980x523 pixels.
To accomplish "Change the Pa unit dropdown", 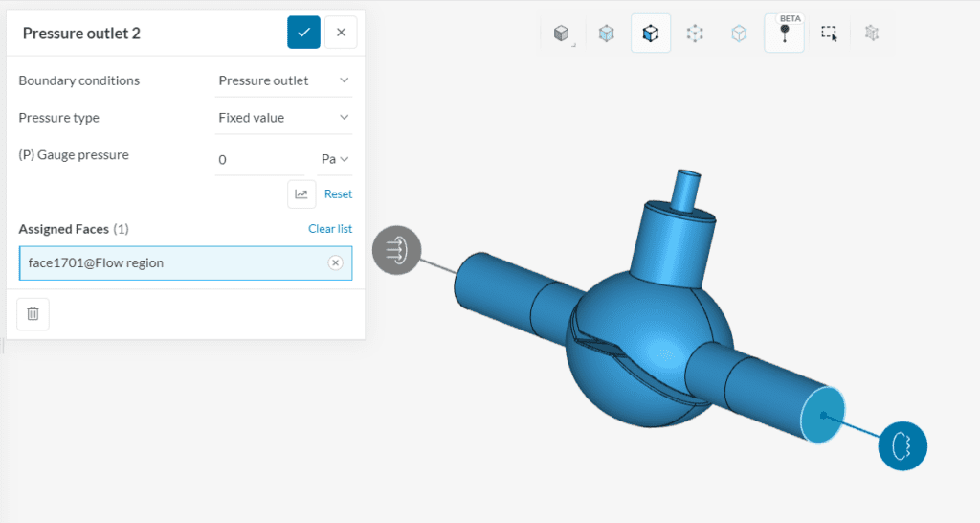I will point(335,159).
